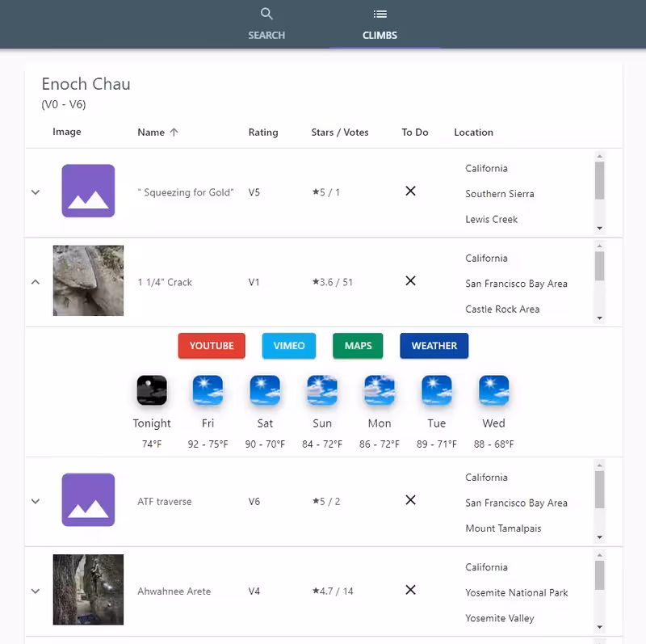Expand the Squeezing for Gold row
The image size is (646, 644).
click(36, 192)
